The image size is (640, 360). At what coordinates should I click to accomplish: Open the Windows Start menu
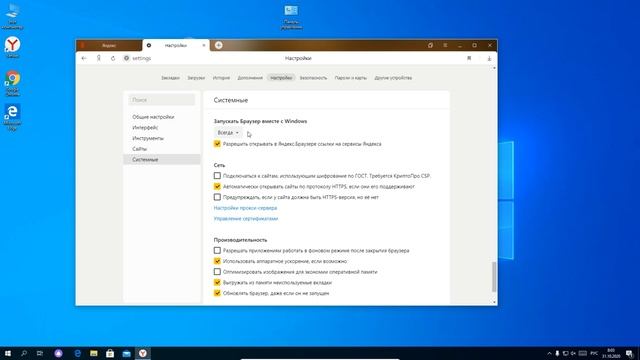point(8,353)
